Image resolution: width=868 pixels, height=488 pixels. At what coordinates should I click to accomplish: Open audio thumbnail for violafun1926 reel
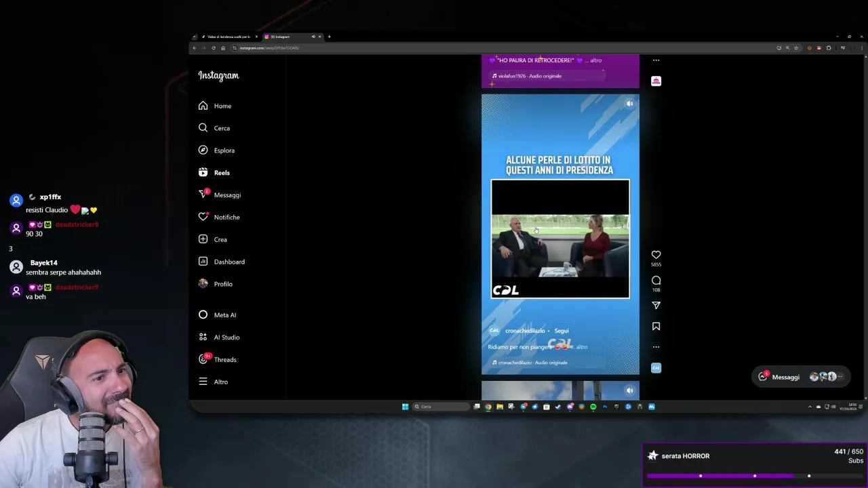(x=656, y=81)
